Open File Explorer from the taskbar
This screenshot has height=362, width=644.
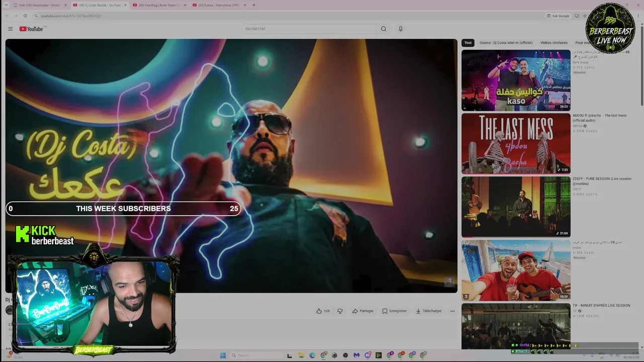click(301, 355)
